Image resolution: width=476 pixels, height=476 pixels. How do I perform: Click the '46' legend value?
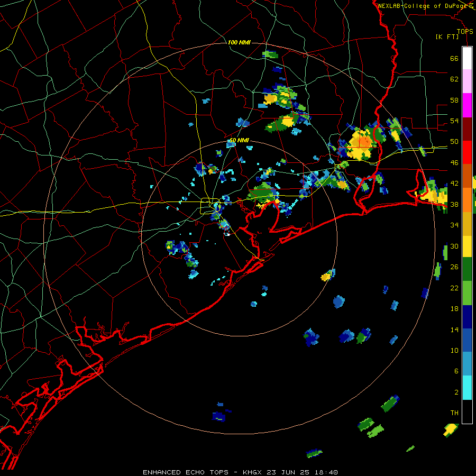tap(454, 163)
